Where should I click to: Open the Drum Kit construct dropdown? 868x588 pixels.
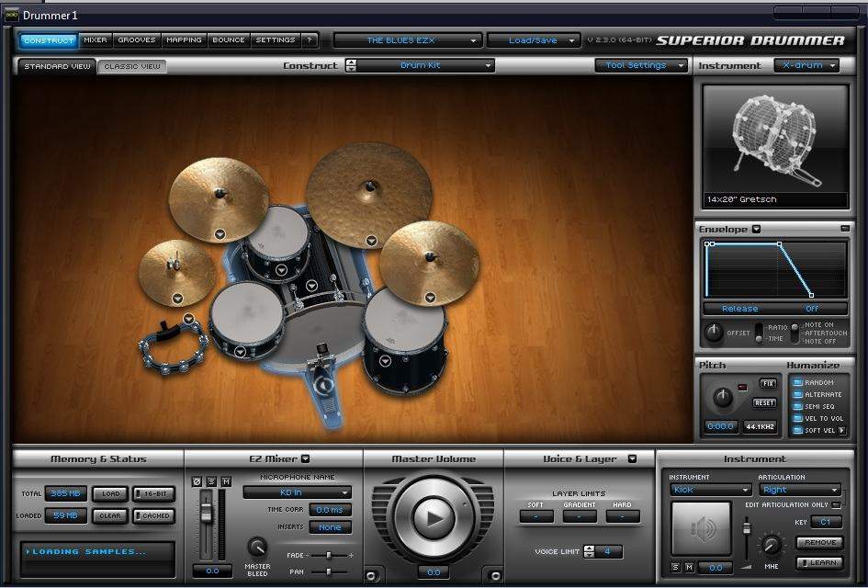425,65
